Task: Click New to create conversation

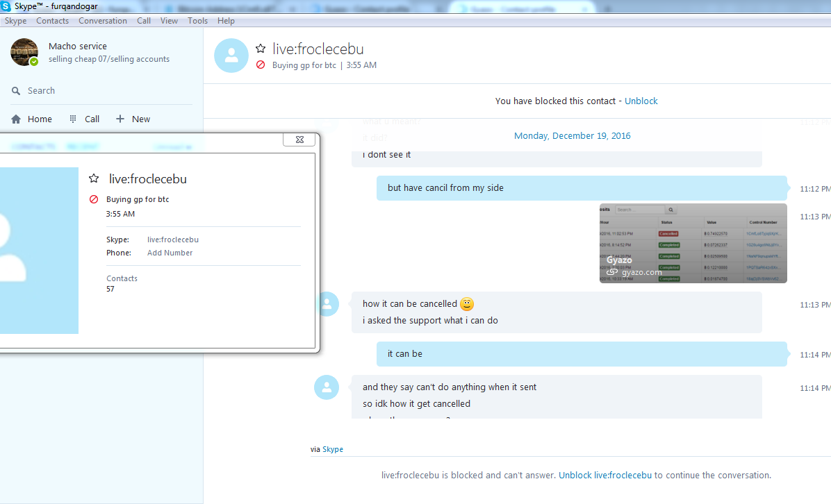Action: tap(133, 119)
